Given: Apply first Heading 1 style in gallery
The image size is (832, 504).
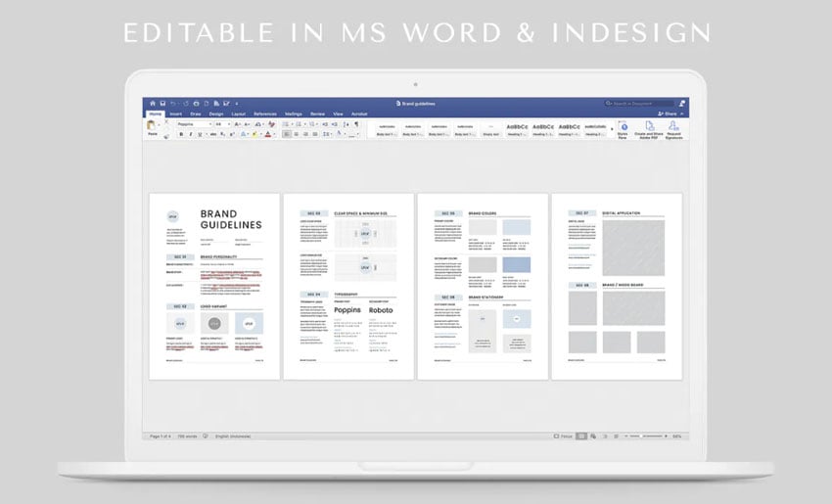Looking at the screenshot, I should tap(518, 130).
